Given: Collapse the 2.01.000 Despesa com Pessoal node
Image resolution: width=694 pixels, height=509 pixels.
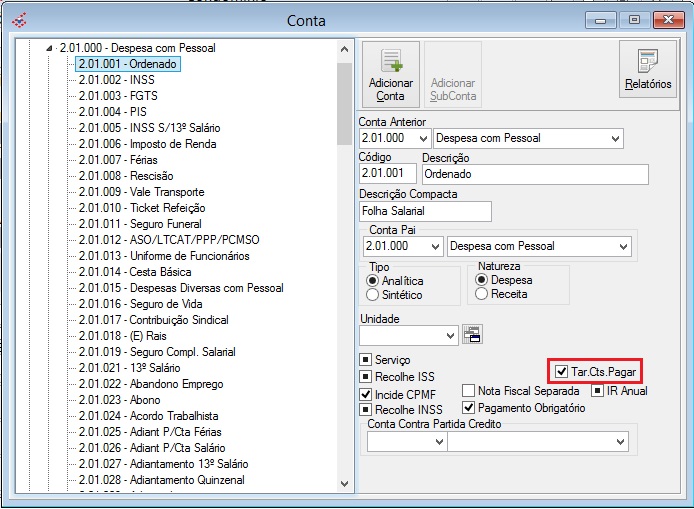Looking at the screenshot, I should pyautogui.click(x=47, y=48).
